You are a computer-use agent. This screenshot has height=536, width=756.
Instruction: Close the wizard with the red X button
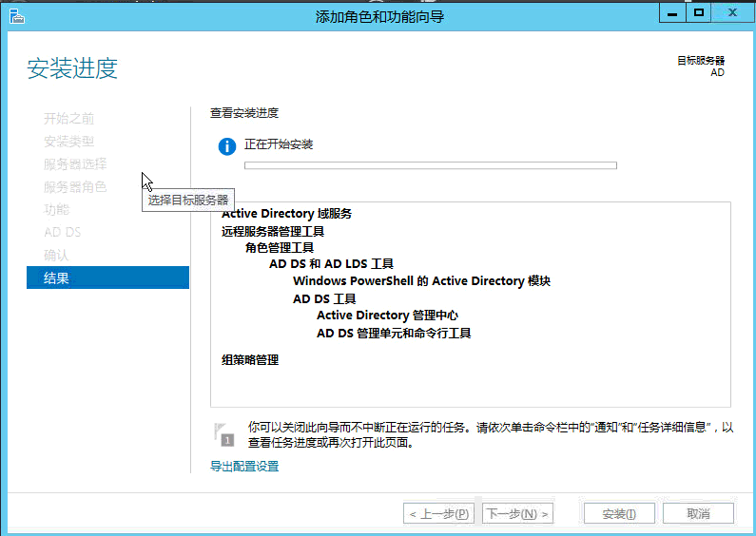[732, 12]
